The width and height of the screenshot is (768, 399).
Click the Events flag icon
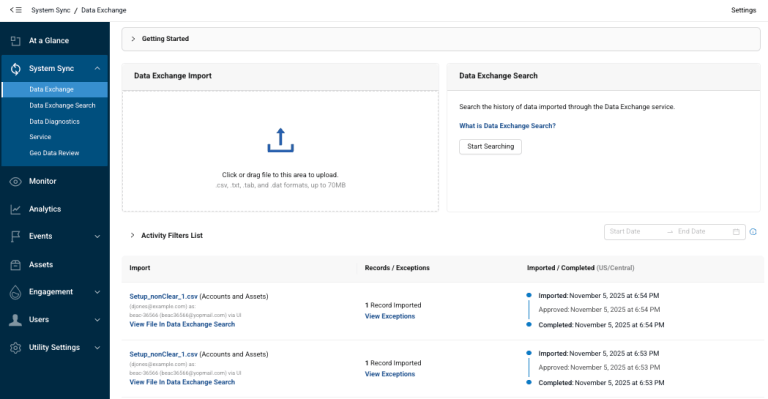16,236
